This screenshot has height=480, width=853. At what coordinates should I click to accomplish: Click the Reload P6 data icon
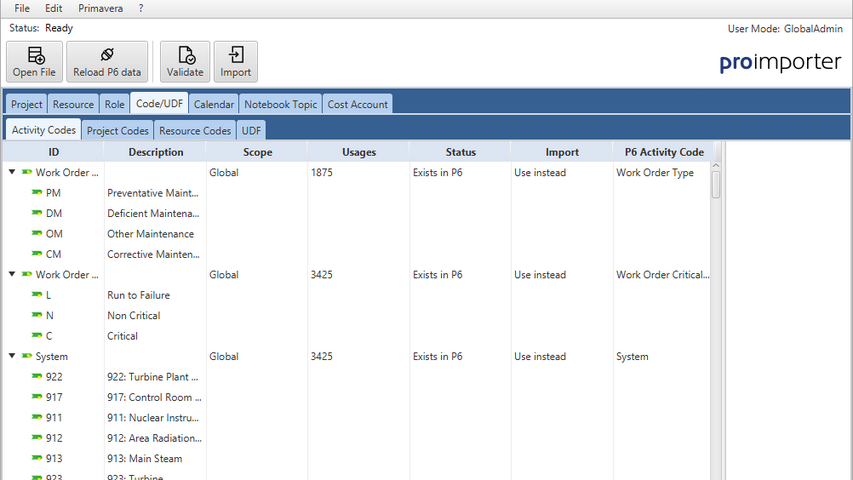tap(107, 55)
